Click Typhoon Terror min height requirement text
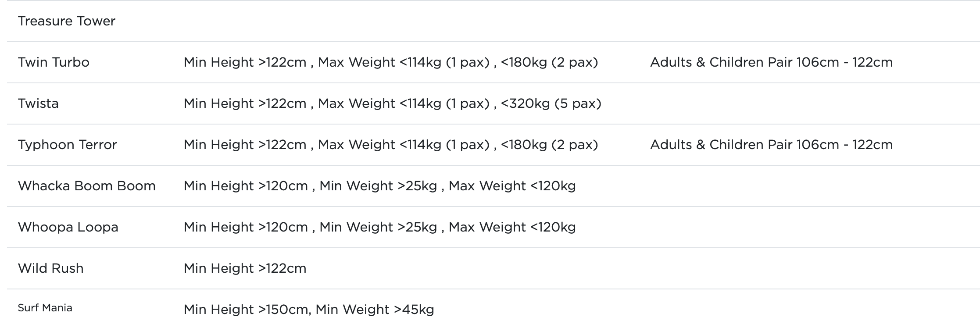 point(245,145)
